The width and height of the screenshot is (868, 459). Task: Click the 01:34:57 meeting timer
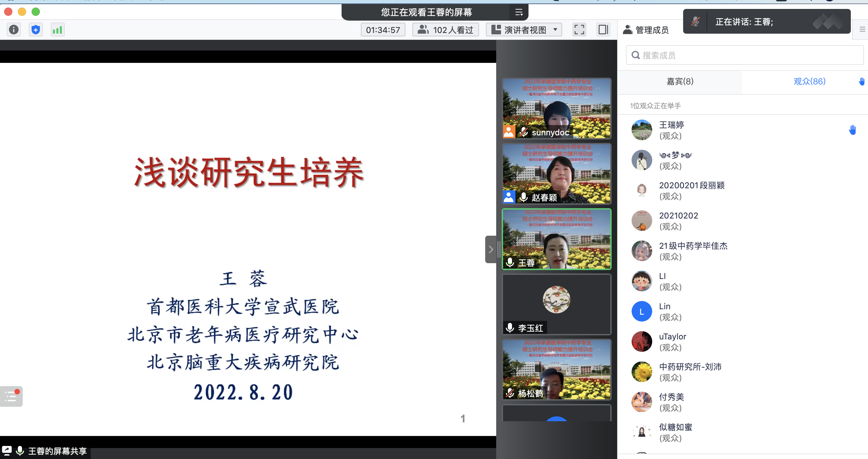(x=383, y=30)
